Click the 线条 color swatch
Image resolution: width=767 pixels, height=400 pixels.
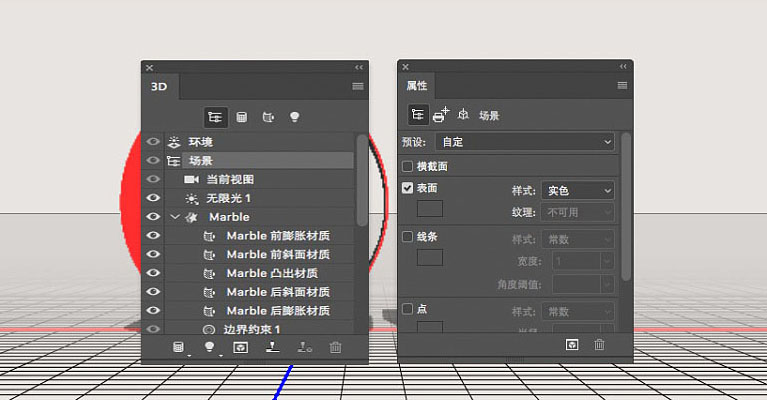(x=429, y=257)
